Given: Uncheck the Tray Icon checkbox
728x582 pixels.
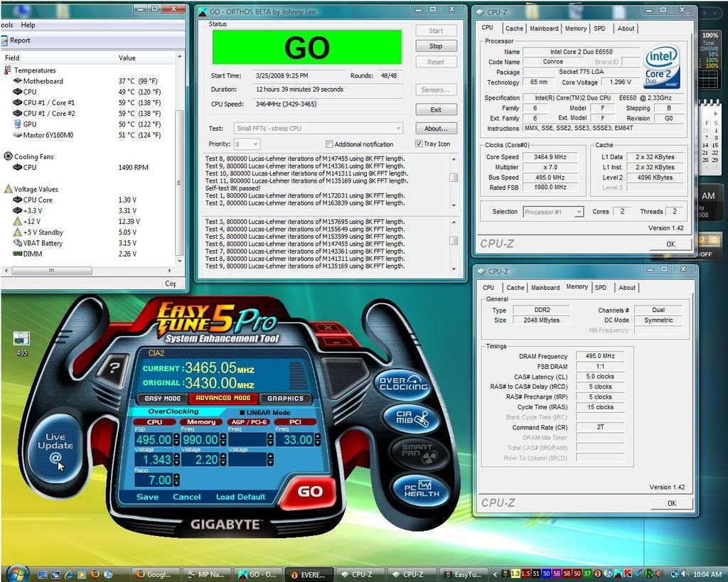Looking at the screenshot, I should (419, 144).
